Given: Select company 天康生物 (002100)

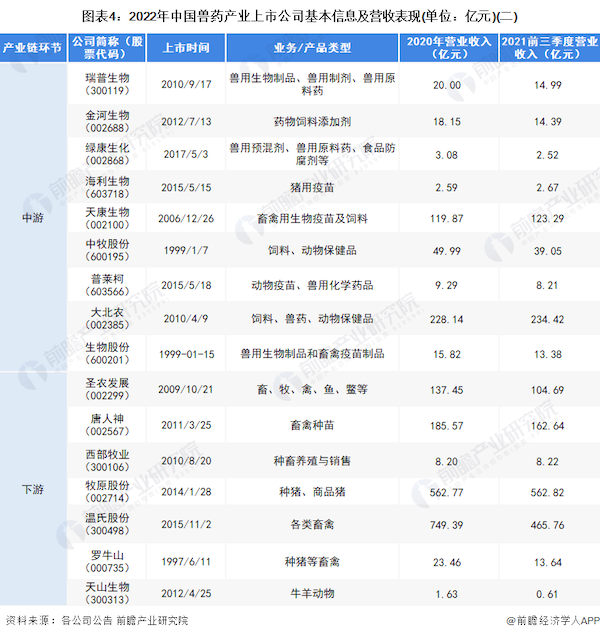Looking at the screenshot, I should [x=107, y=218].
